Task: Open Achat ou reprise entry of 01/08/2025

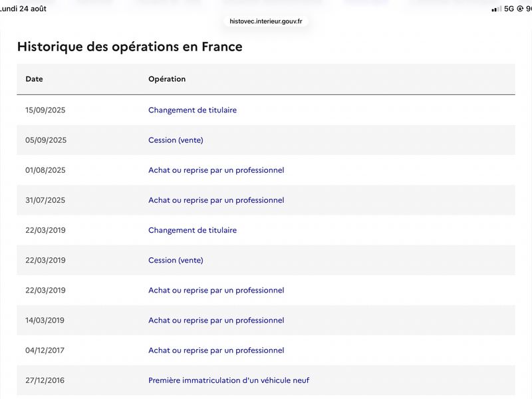Action: [216, 170]
